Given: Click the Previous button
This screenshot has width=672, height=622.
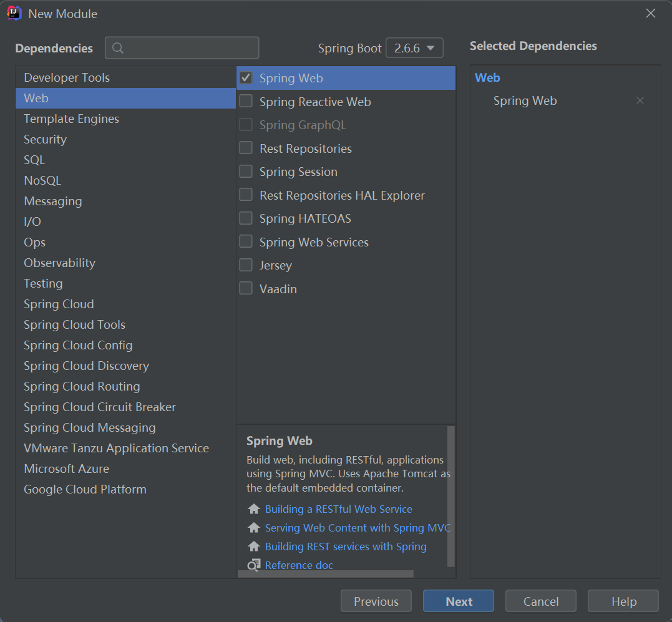Looking at the screenshot, I should coord(376,601).
